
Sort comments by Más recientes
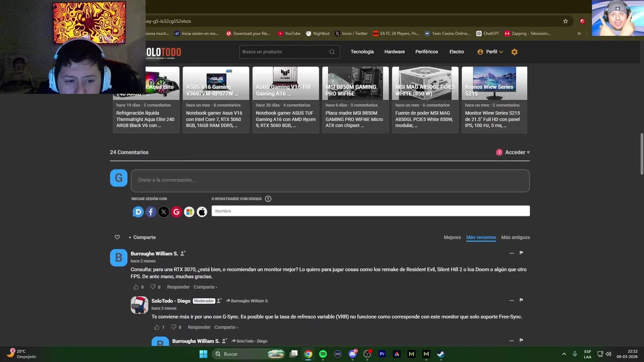(481, 237)
